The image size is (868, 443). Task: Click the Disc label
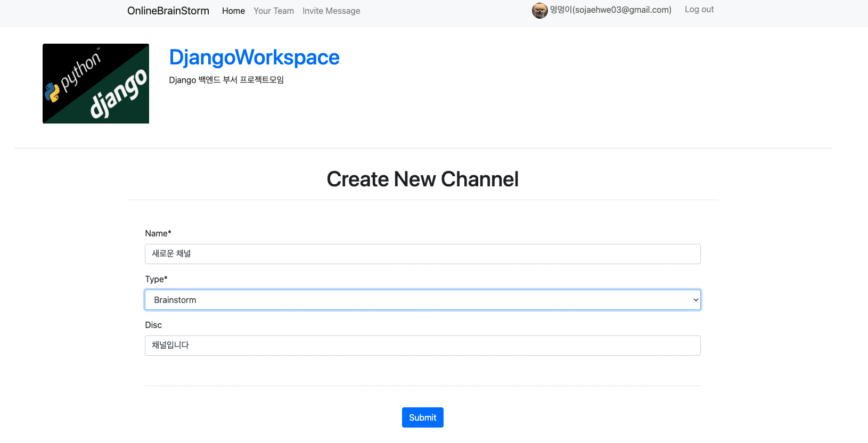[x=153, y=325]
